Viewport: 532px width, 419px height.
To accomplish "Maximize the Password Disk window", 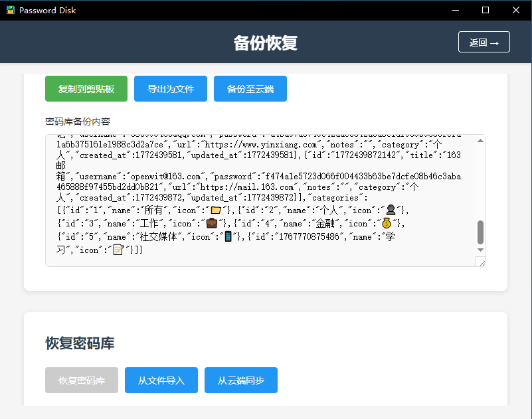I will point(486,11).
